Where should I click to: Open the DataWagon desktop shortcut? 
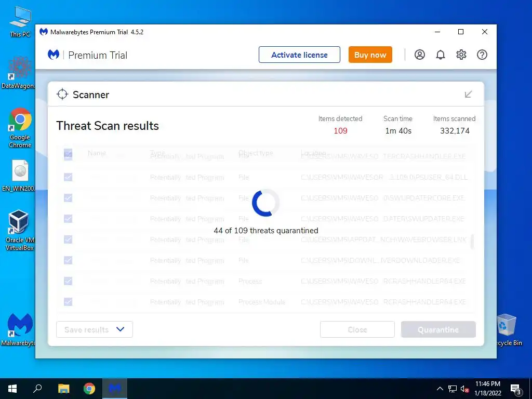tap(19, 73)
